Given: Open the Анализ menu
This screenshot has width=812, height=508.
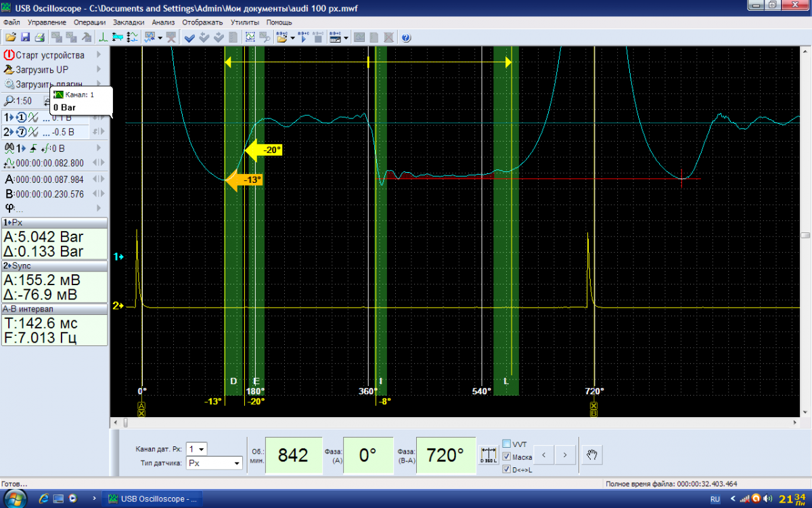Looking at the screenshot, I should [164, 22].
